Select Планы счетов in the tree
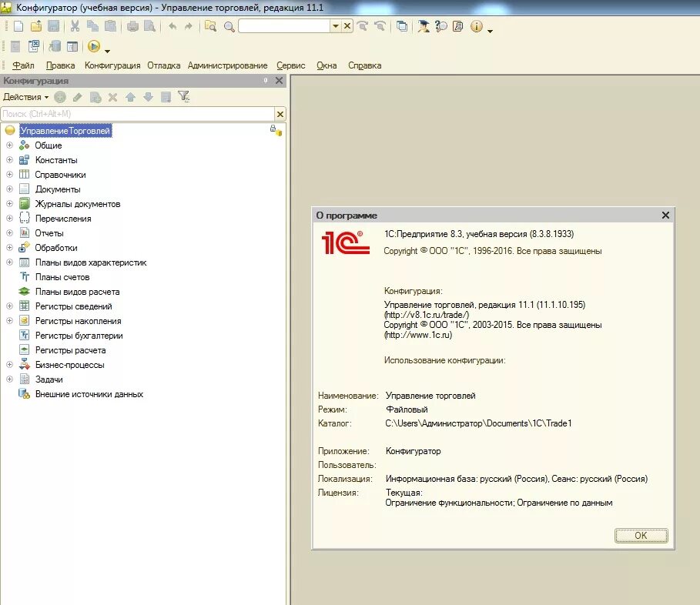This screenshot has width=700, height=605. 62,277
